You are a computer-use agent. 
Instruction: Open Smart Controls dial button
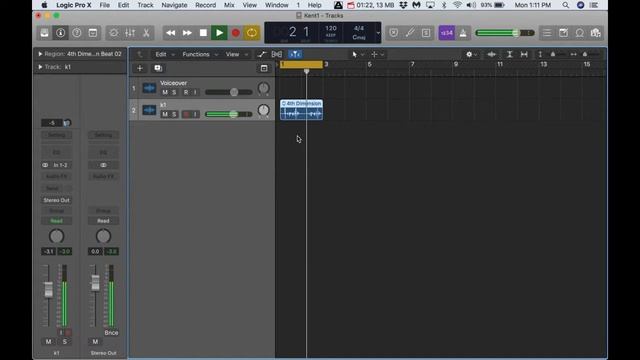(x=113, y=33)
